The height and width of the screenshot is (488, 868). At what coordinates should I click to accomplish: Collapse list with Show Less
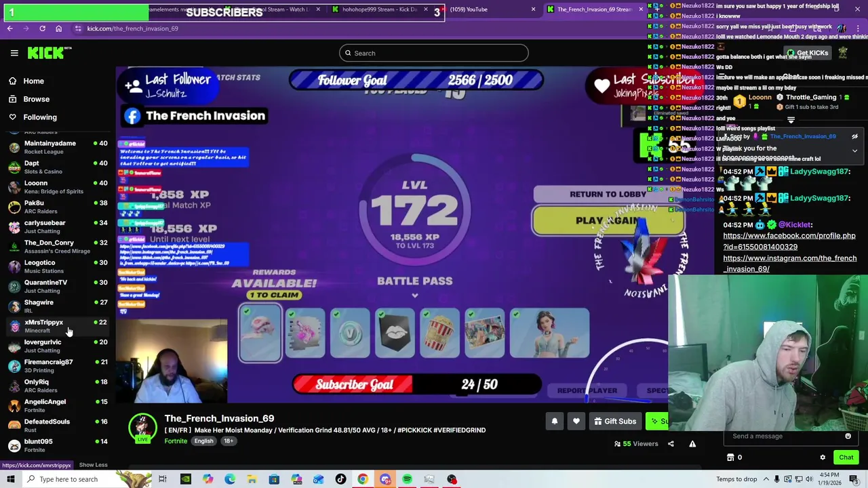click(93, 465)
